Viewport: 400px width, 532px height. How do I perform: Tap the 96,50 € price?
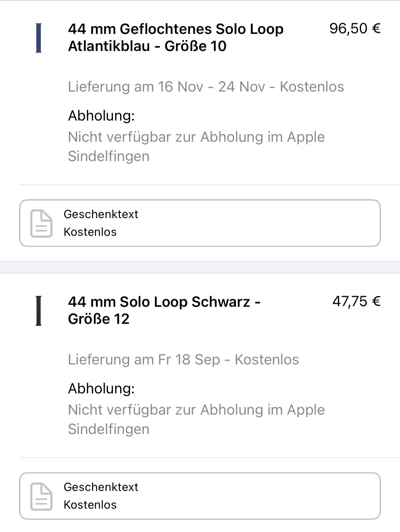(355, 29)
